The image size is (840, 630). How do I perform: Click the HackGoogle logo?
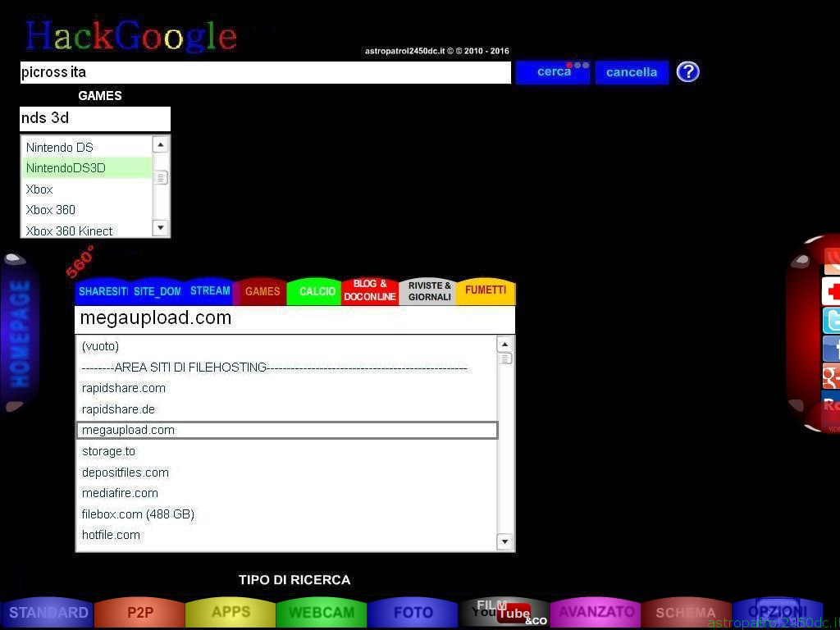131,36
